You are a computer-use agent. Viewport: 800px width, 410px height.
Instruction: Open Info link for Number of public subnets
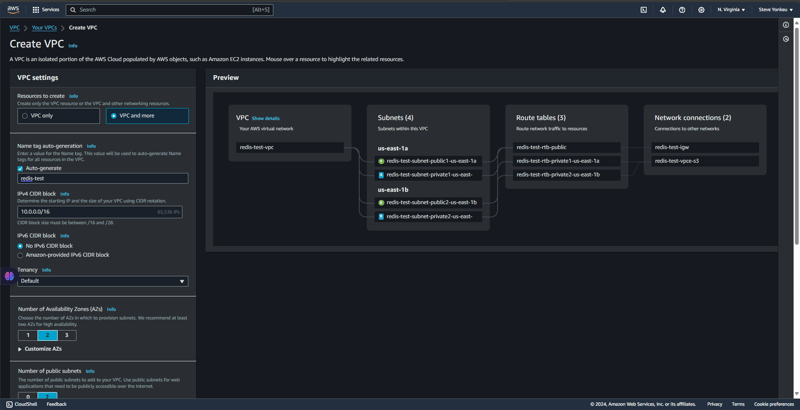tap(90, 371)
